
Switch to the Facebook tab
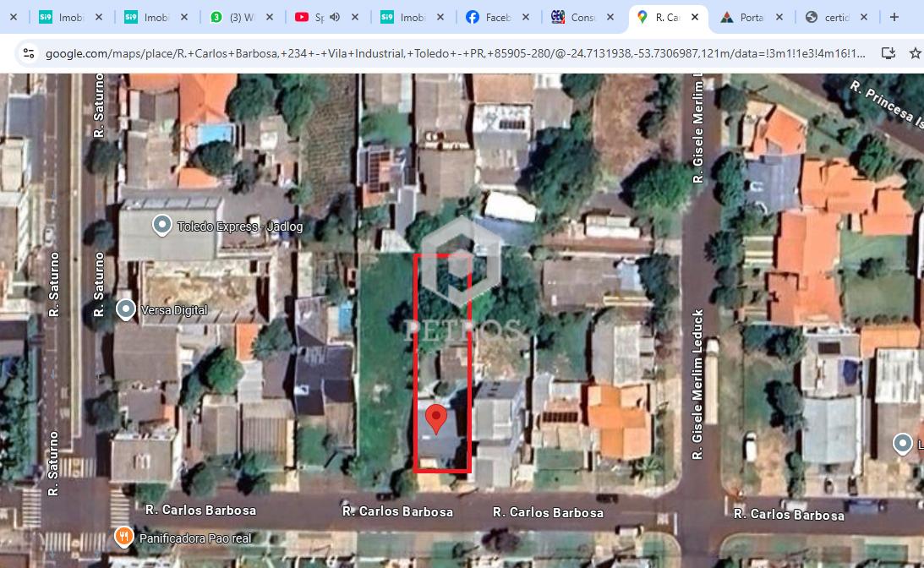[x=496, y=17]
